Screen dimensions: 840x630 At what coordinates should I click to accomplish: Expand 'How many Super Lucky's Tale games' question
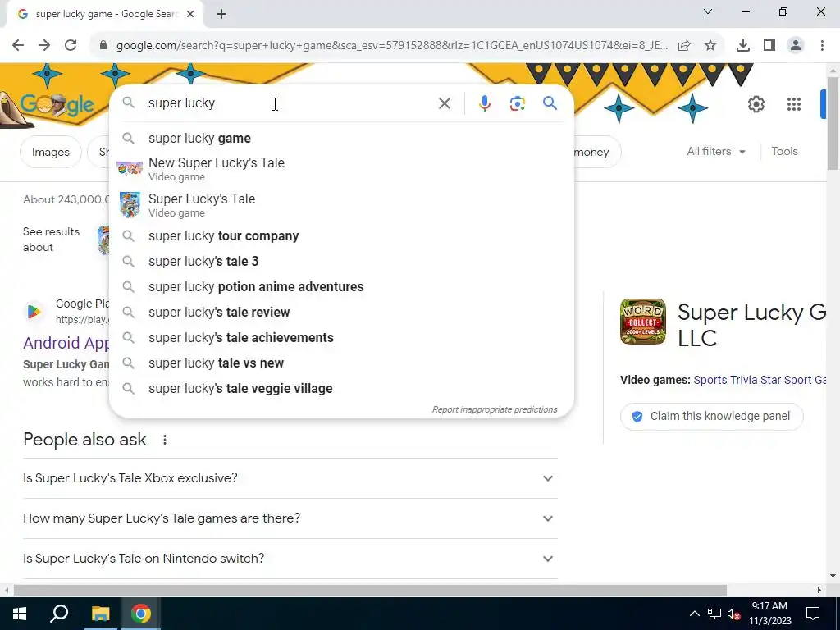pyautogui.click(x=290, y=518)
